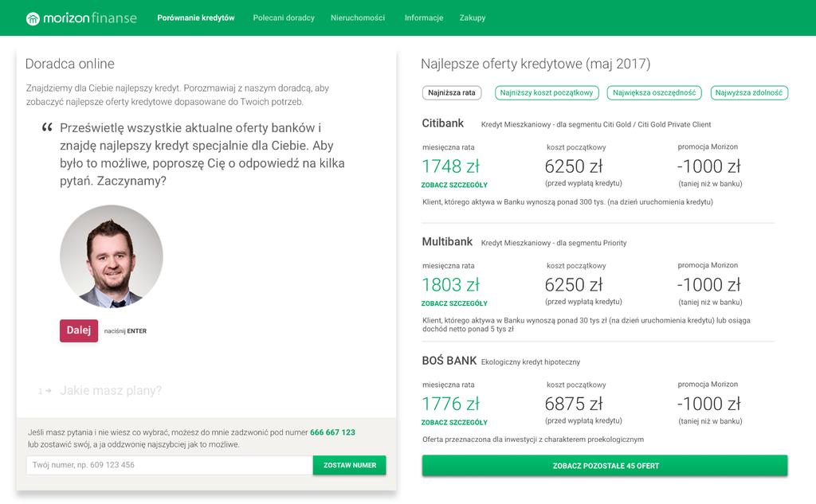
Task: Click the morizon finanse house logo icon
Action: click(x=33, y=19)
